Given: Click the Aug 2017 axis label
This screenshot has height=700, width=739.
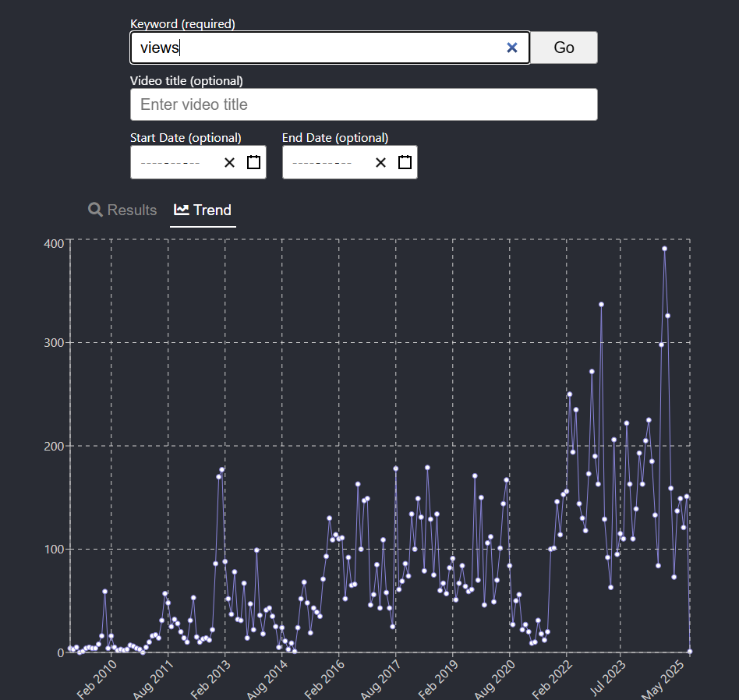Looking at the screenshot, I should click(x=381, y=678).
